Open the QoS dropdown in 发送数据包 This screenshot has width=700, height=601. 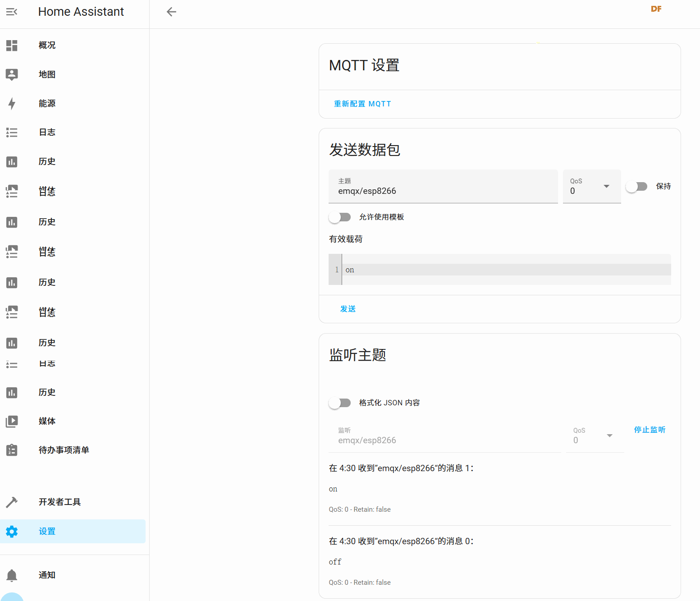coord(592,186)
